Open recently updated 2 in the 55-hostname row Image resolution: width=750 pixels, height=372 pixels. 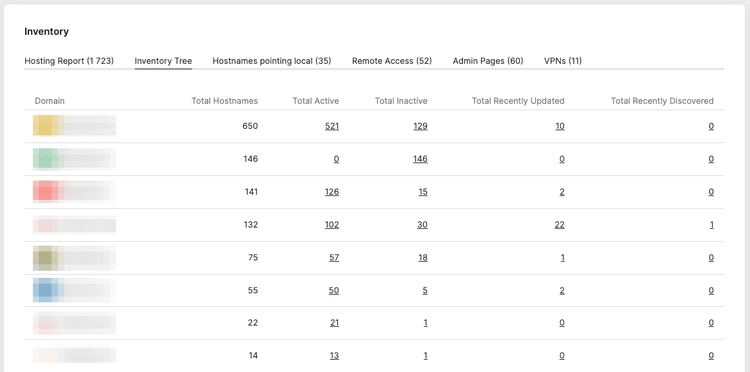pyautogui.click(x=562, y=291)
